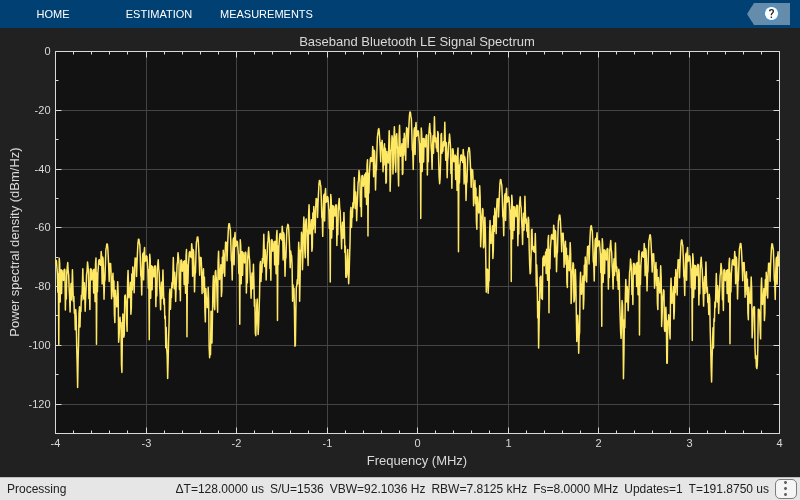800x500 pixels.
Task: Click the -120 y-axis tick label
Action: tap(41, 404)
